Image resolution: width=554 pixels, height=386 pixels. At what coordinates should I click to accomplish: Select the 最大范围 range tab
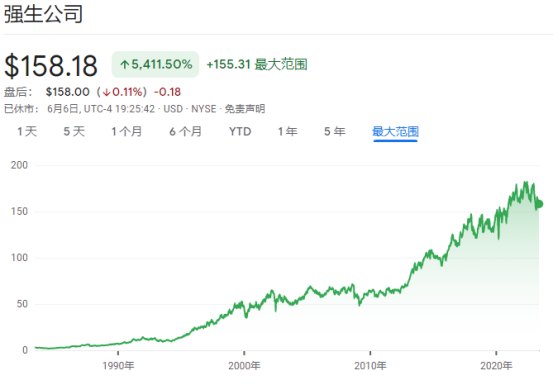click(x=395, y=132)
